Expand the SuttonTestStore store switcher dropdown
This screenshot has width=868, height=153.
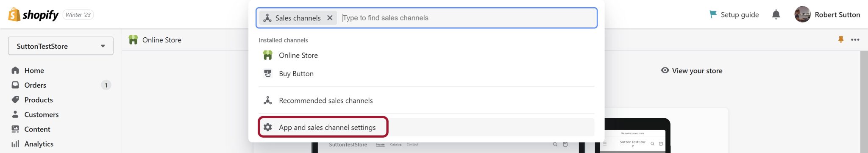coord(61,46)
